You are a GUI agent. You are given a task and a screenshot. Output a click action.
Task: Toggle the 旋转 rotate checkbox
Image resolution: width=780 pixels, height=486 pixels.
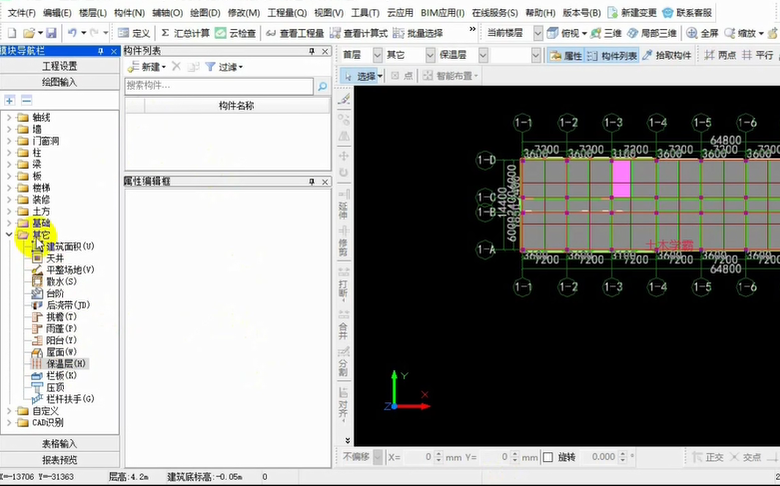tap(548, 457)
